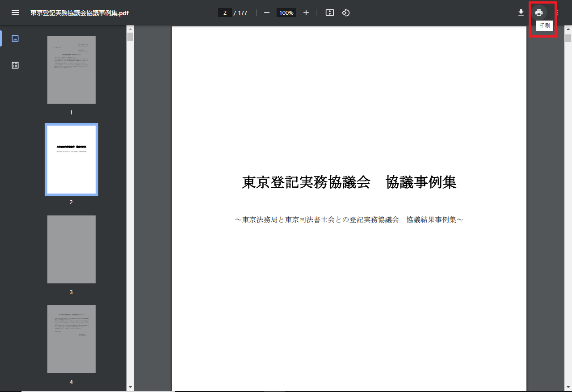Click the thumbnail panel scrollbar thumb
Viewport: 572px width, 392px height.
pyautogui.click(x=130, y=37)
